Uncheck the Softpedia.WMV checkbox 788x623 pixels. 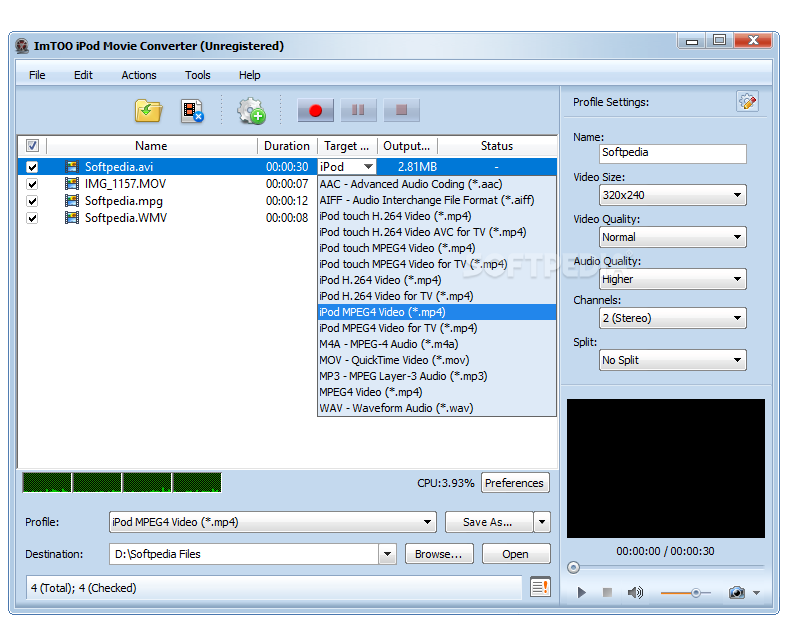pos(32,218)
